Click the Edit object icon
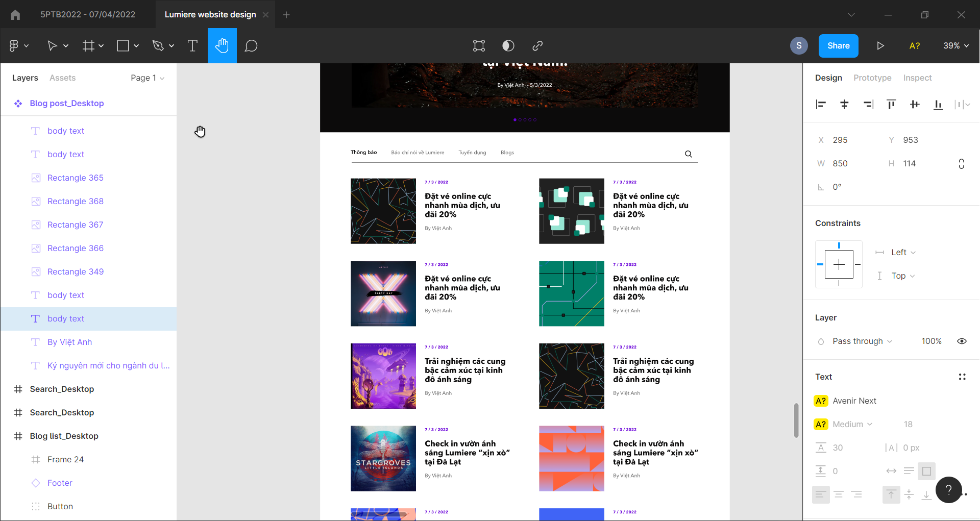The image size is (980, 521). click(479, 46)
